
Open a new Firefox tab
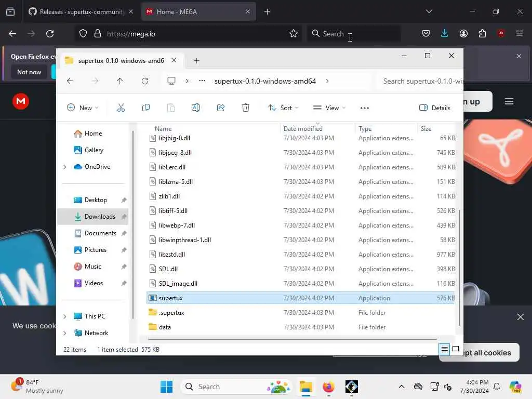click(x=268, y=11)
